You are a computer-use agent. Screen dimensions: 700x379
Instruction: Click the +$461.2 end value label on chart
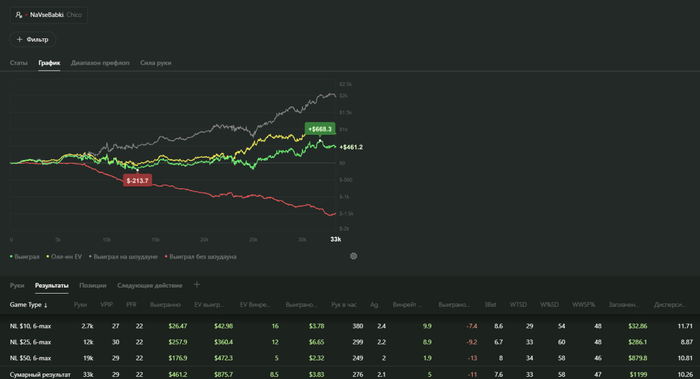point(351,147)
